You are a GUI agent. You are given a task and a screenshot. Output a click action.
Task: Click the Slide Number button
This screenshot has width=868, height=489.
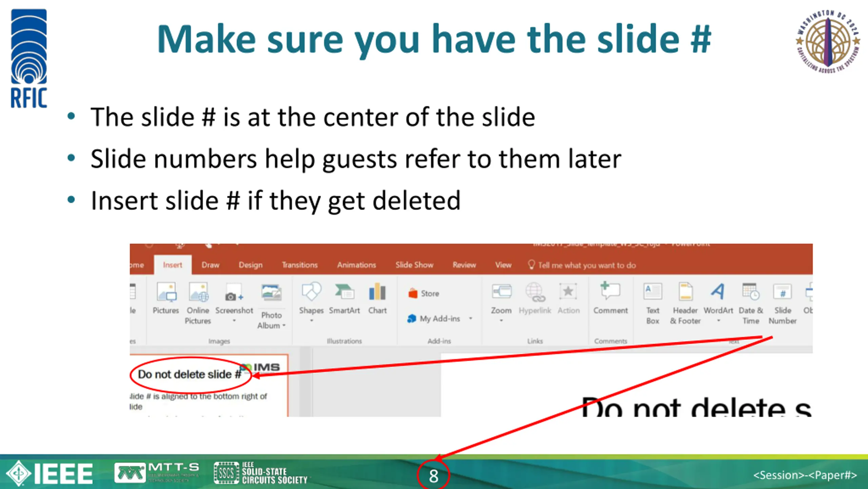click(x=783, y=303)
